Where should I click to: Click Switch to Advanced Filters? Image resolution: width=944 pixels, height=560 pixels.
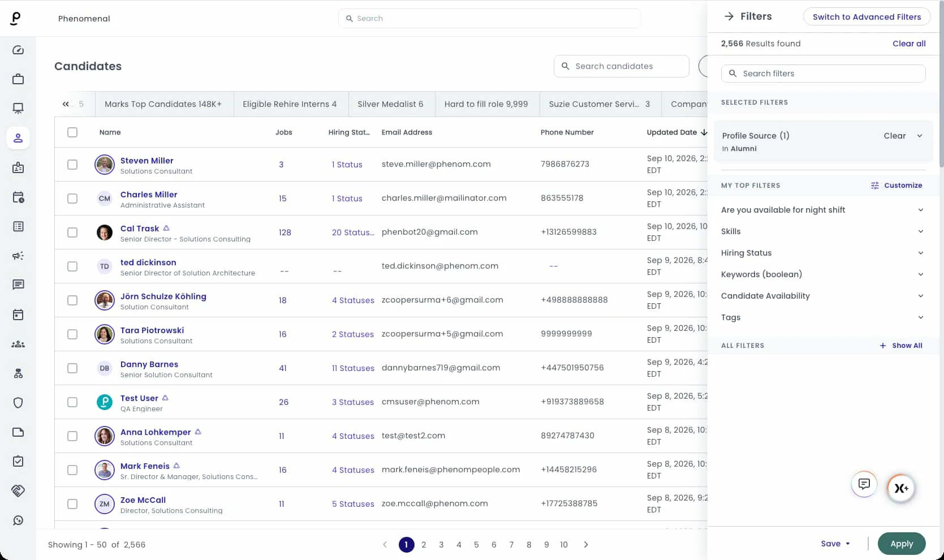click(x=867, y=17)
